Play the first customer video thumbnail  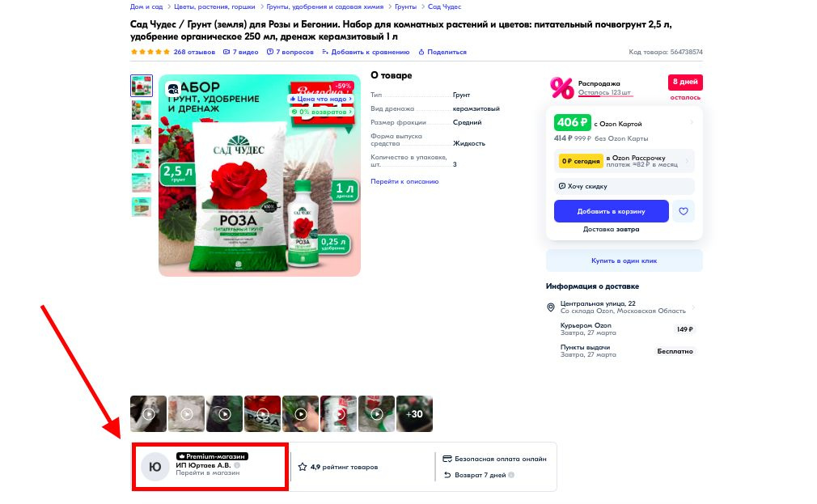pyautogui.click(x=149, y=414)
